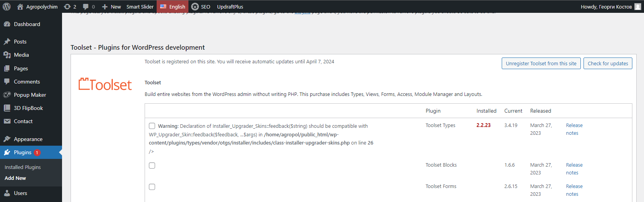
Task: Click the Toolset section heading
Action: click(x=138, y=47)
